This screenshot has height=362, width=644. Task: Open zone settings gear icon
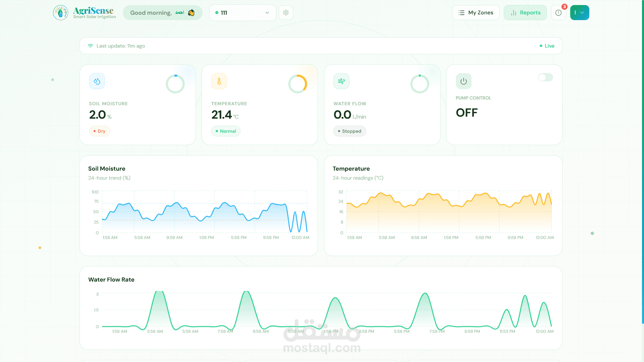coord(286,13)
